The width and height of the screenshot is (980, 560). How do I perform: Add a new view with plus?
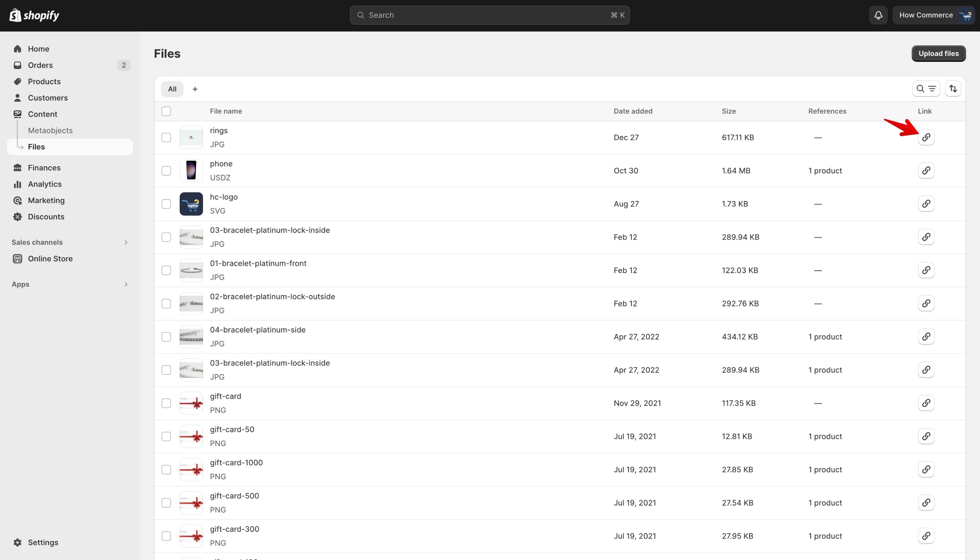pyautogui.click(x=195, y=89)
